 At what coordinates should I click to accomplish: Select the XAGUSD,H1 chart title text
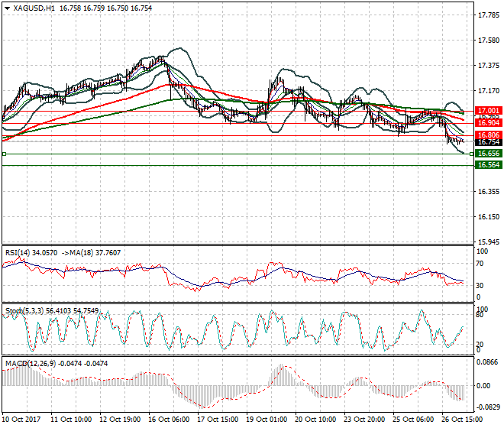coord(34,8)
